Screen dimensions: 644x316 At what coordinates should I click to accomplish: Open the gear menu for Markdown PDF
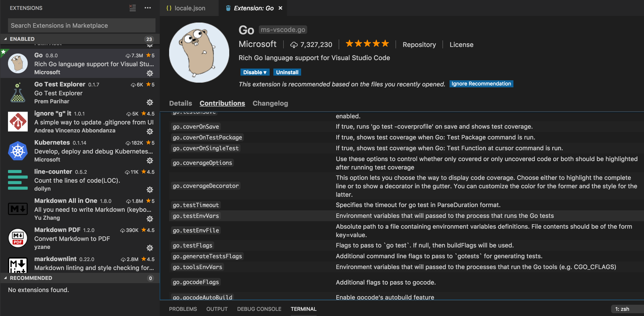click(x=150, y=248)
